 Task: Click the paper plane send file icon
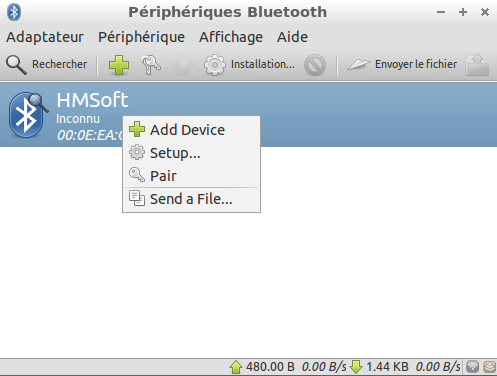358,64
